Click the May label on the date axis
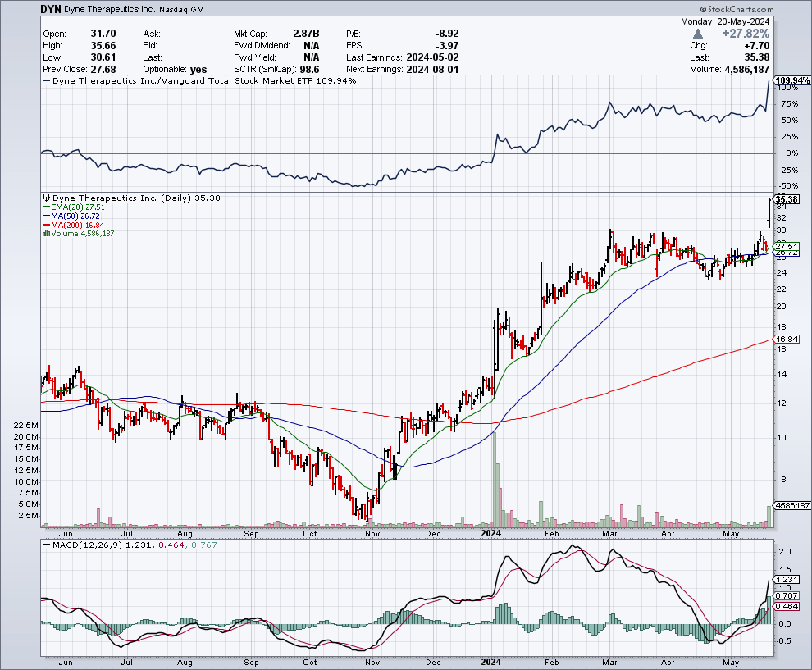The width and height of the screenshot is (812, 670). click(x=732, y=533)
